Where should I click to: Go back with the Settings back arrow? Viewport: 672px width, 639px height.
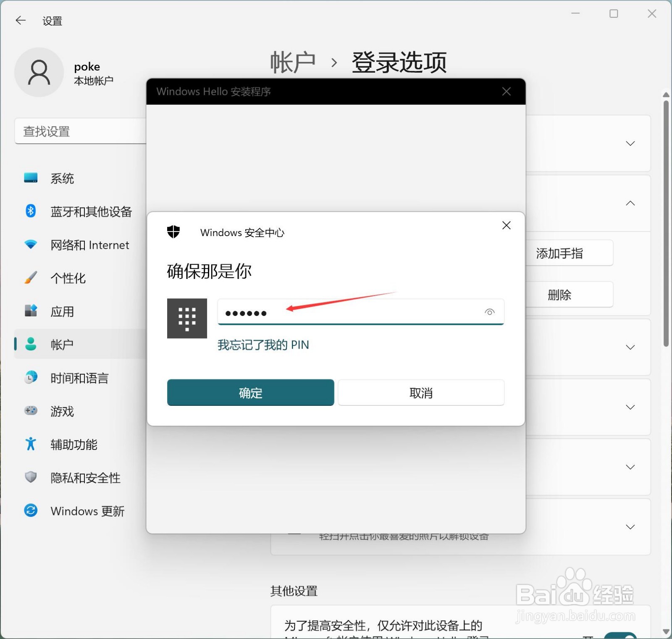pyautogui.click(x=21, y=20)
